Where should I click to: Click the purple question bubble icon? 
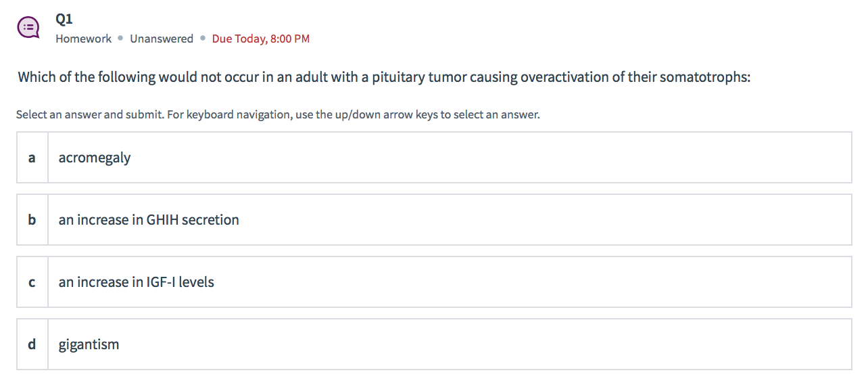point(28,27)
